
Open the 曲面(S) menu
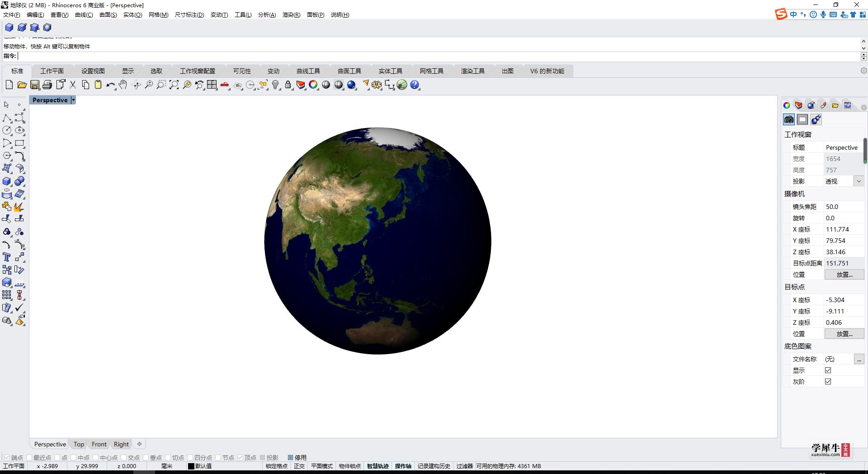108,15
